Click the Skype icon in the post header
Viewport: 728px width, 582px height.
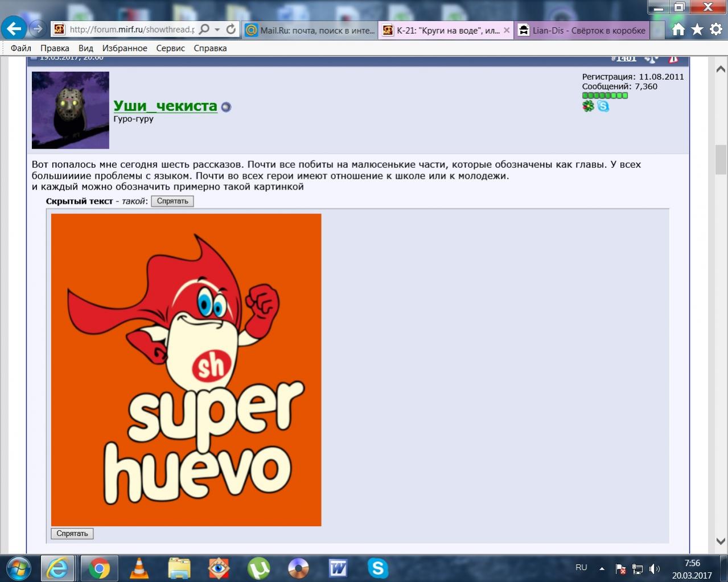click(x=603, y=106)
